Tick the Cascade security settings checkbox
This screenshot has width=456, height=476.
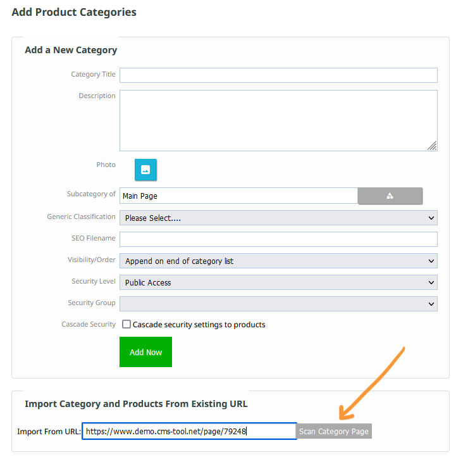coord(126,324)
